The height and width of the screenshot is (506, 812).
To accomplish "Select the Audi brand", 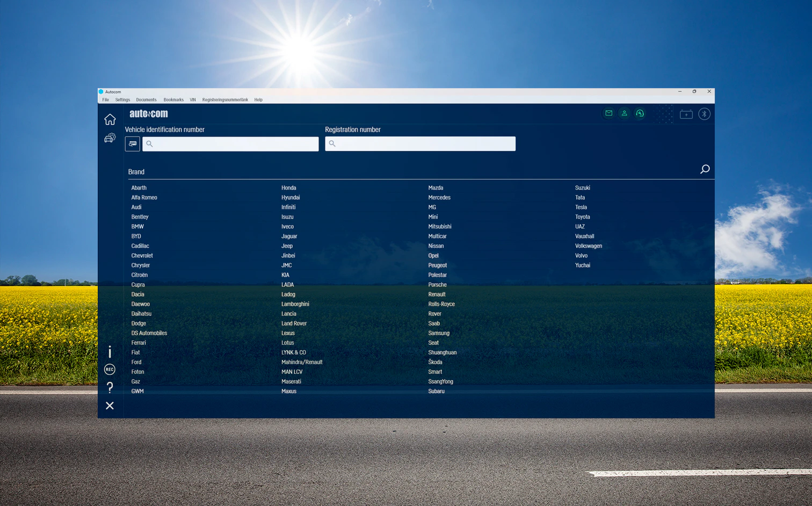I will (136, 207).
